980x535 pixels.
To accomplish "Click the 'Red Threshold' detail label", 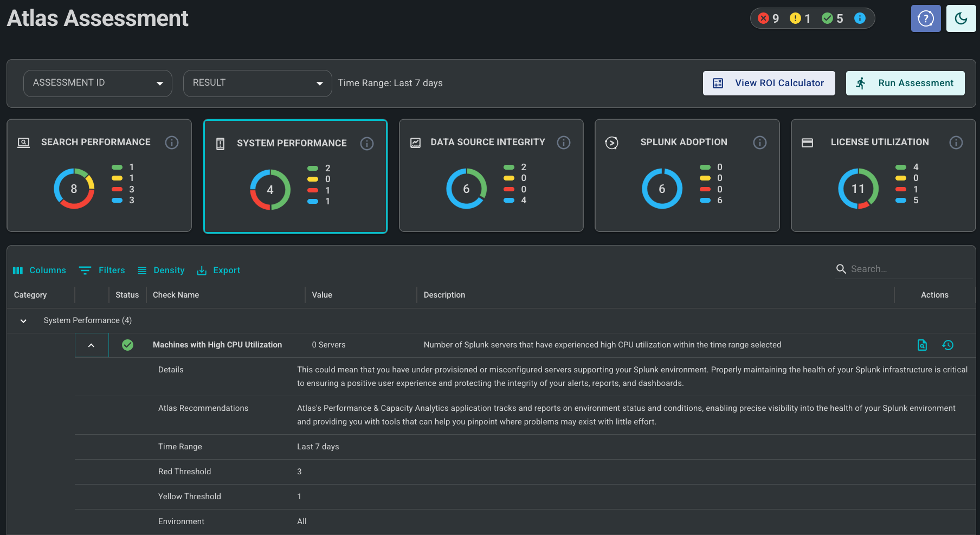I will (184, 472).
